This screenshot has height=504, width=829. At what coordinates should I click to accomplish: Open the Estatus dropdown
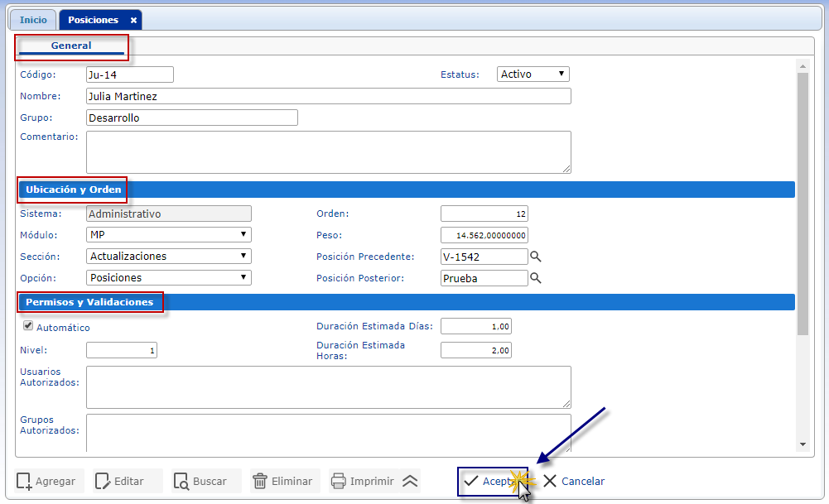point(533,74)
